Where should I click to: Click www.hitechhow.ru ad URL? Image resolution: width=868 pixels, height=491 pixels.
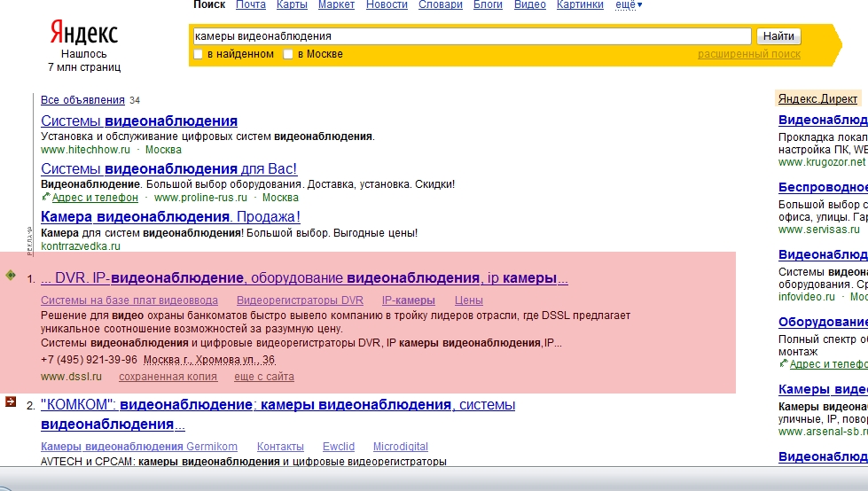point(85,150)
